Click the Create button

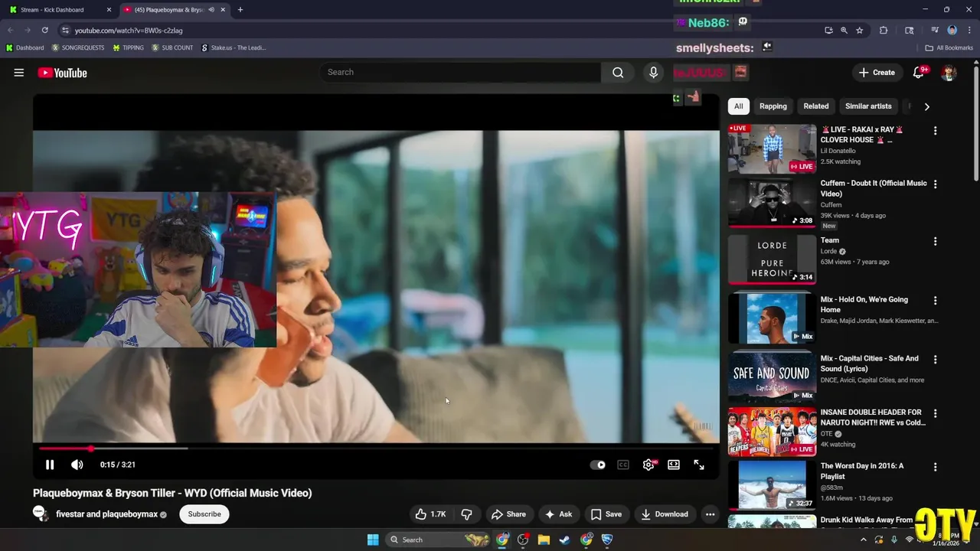point(877,73)
